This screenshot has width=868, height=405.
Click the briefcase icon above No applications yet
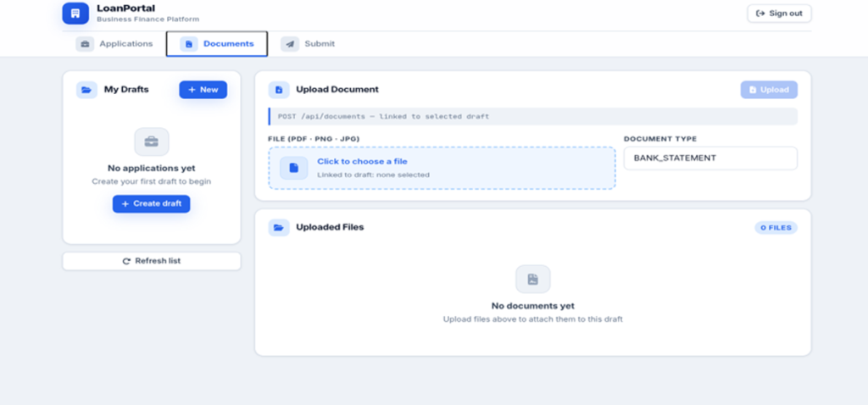click(x=151, y=141)
